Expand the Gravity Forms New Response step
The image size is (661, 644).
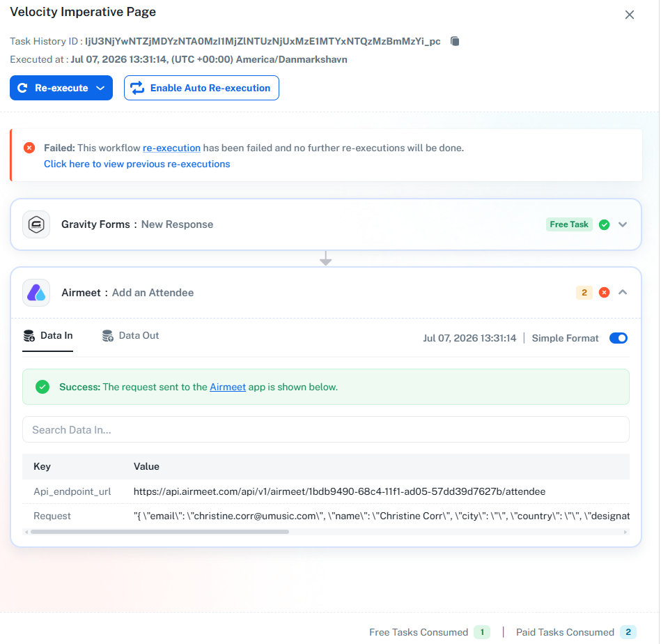623,224
